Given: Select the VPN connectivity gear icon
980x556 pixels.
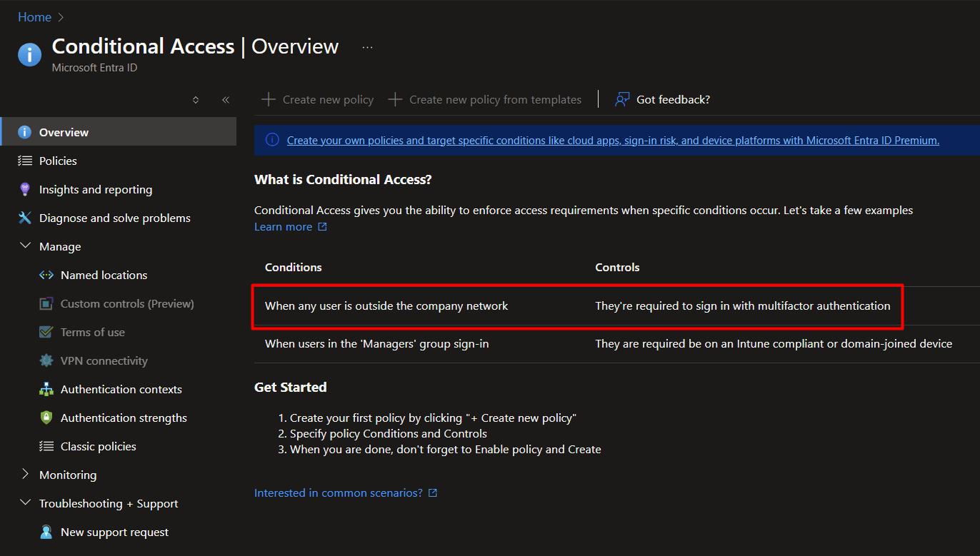Looking at the screenshot, I should [46, 360].
